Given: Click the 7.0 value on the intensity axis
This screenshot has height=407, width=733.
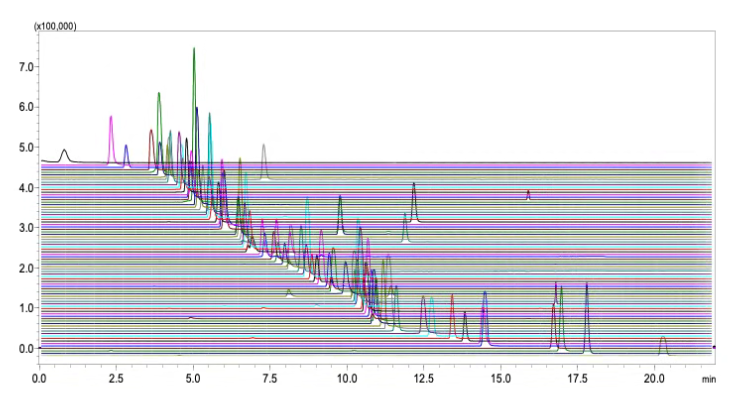Looking at the screenshot, I should pos(25,67).
